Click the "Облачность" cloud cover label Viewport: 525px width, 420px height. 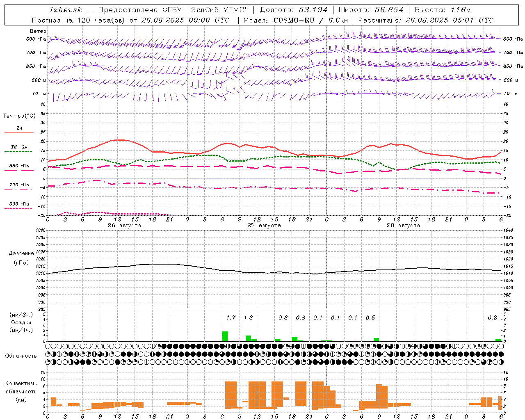[21, 356]
